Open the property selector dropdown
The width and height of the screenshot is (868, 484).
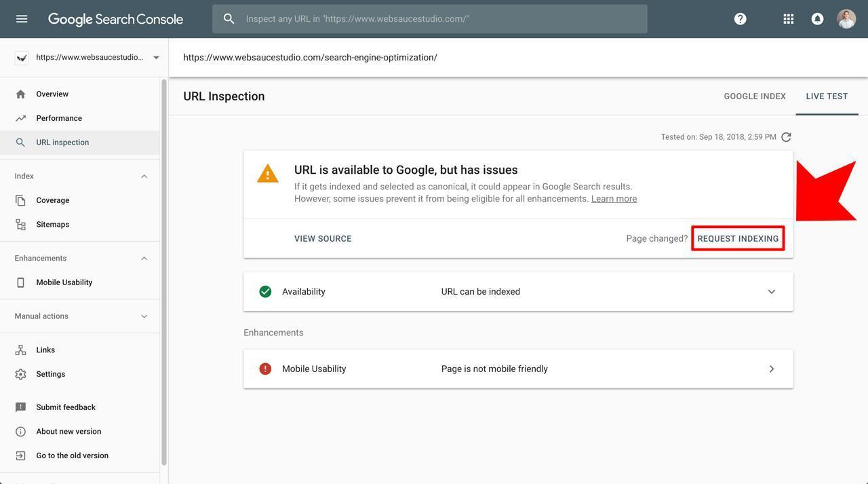(x=156, y=58)
